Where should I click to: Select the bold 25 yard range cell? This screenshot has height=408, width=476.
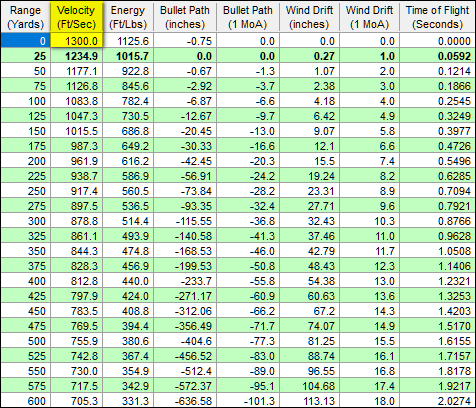[25, 56]
